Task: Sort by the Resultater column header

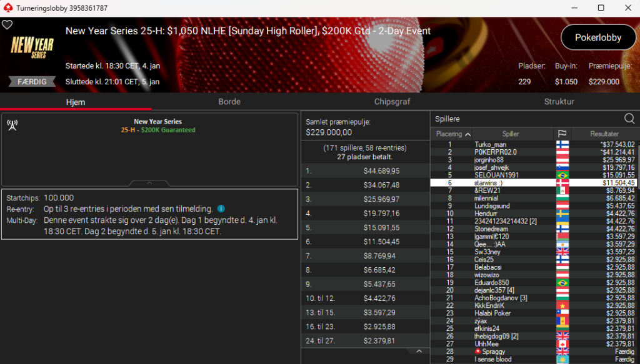Action: point(604,134)
